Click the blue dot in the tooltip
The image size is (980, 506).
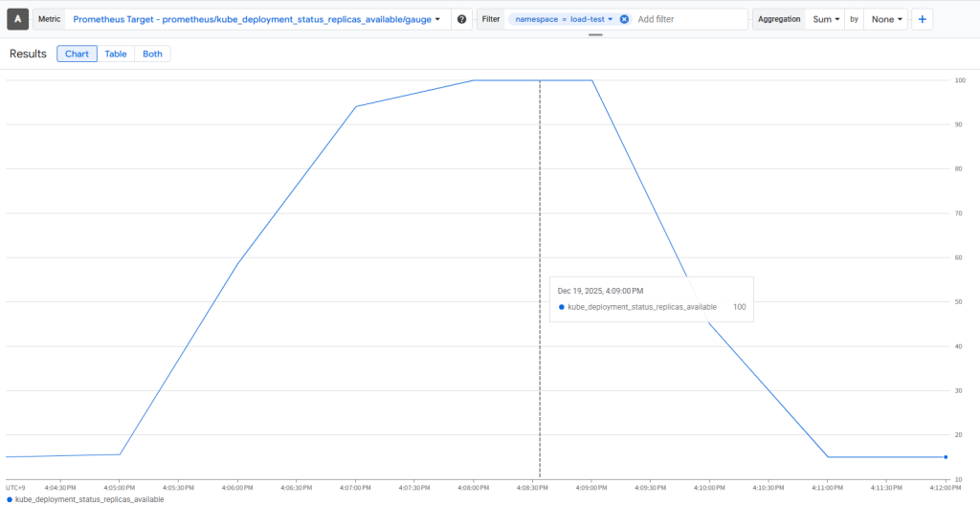click(x=562, y=307)
